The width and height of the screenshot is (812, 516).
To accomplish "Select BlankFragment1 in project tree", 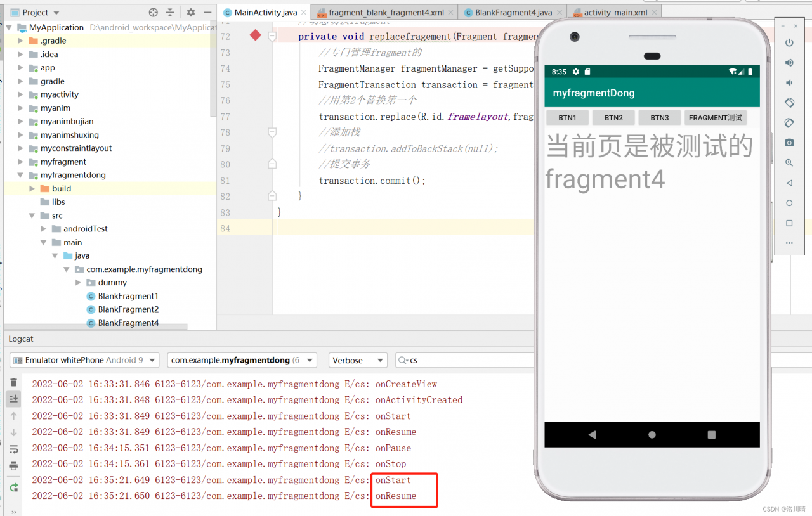I will click(128, 296).
